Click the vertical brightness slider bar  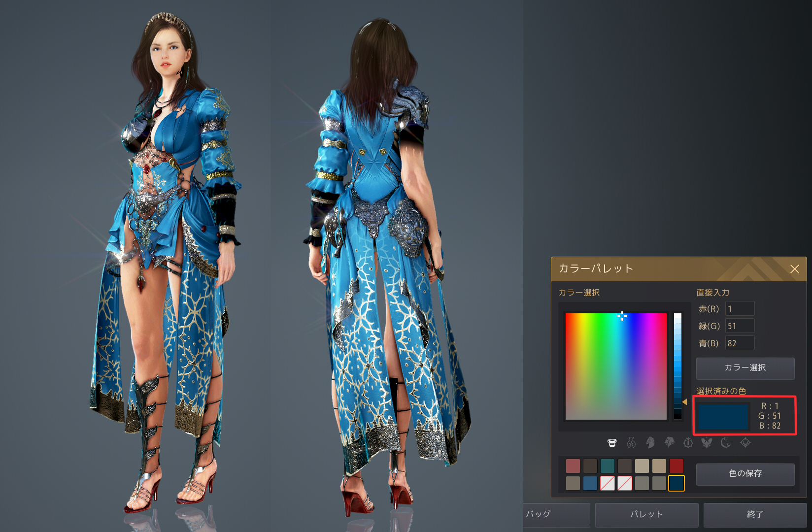(677, 366)
